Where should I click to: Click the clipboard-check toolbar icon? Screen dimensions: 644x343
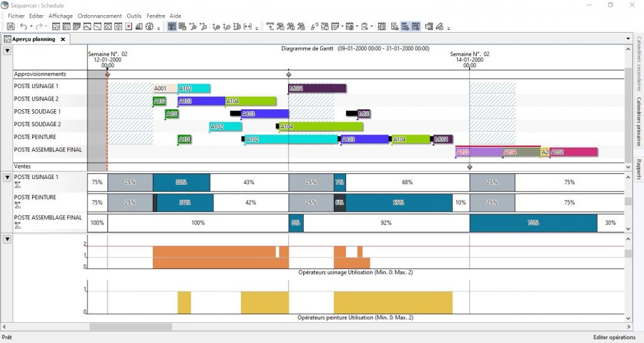(x=364, y=26)
